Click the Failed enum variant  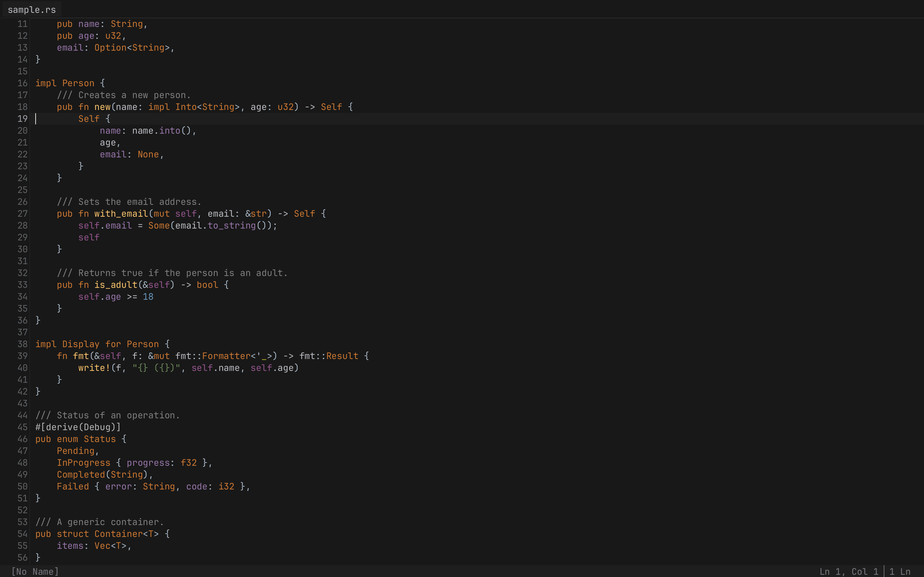73,486
